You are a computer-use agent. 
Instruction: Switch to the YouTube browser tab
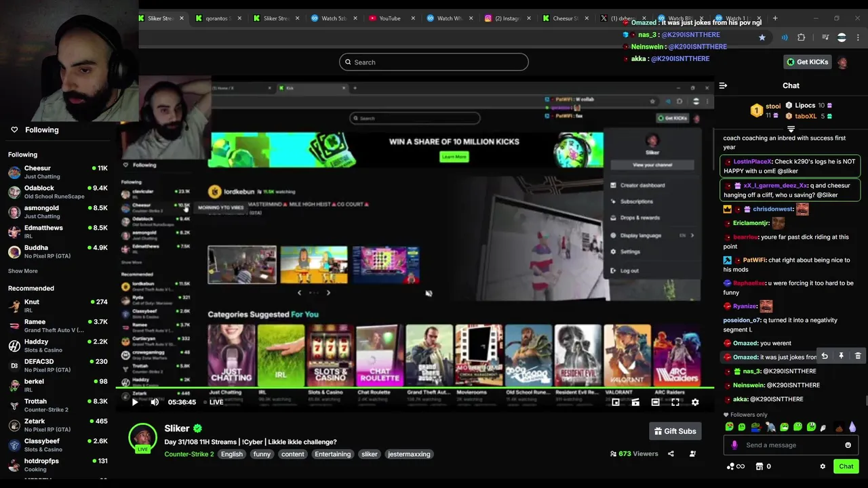tap(390, 18)
